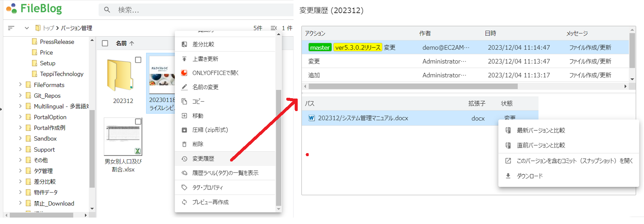Choose 圧縮 (zip形式) menu item

pos(225,130)
